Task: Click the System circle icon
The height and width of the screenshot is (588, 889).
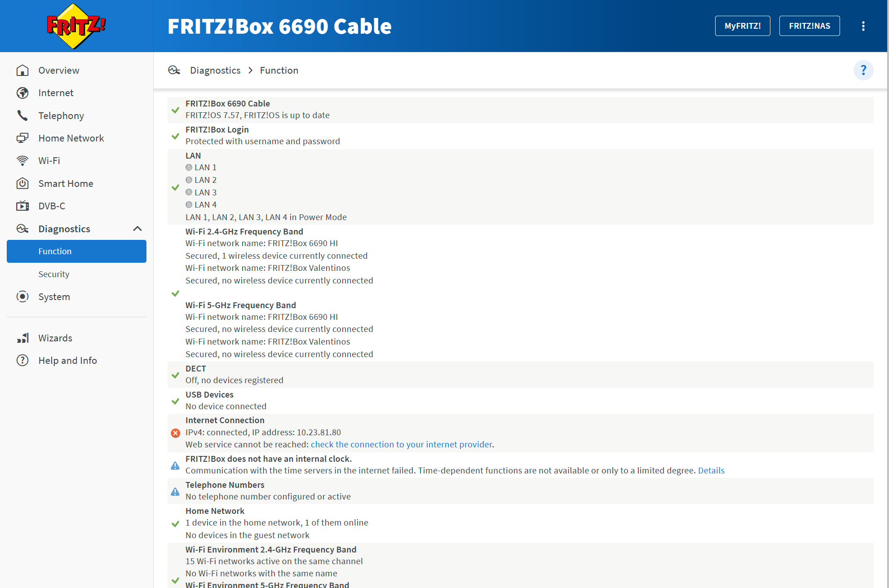Action: (22, 296)
